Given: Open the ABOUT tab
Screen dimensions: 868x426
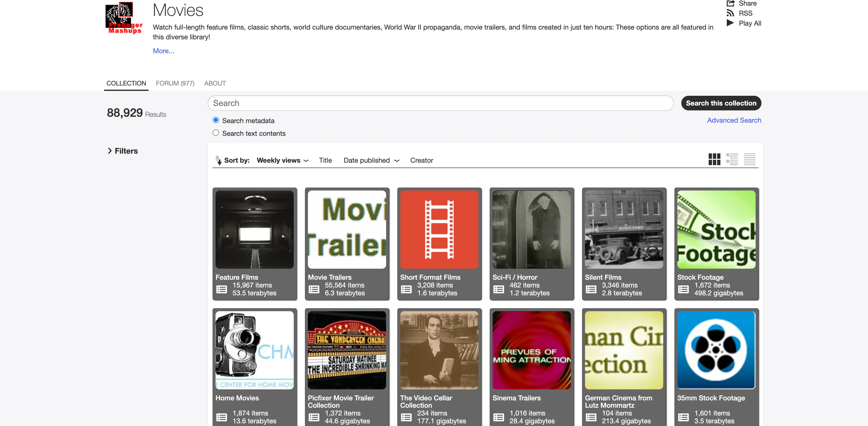Looking at the screenshot, I should (x=215, y=83).
